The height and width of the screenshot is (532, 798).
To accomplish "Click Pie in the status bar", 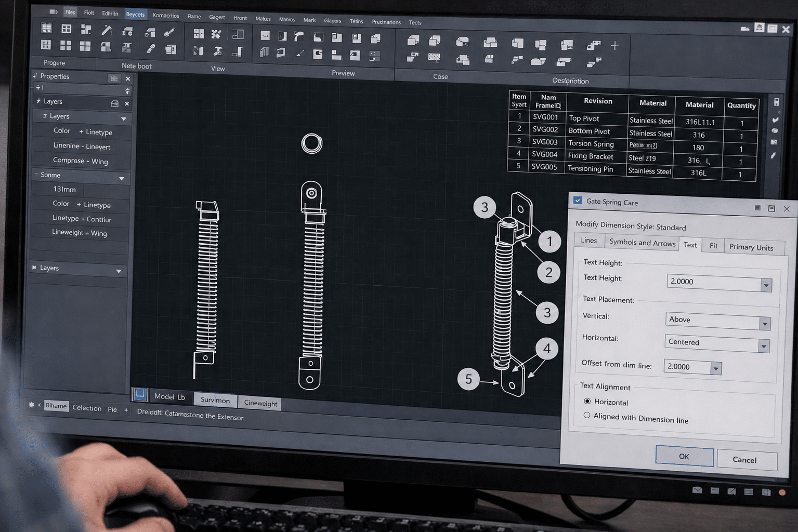I will click(112, 409).
